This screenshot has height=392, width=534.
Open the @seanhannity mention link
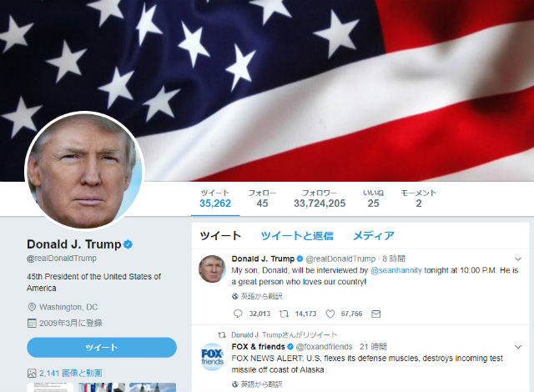(396, 270)
